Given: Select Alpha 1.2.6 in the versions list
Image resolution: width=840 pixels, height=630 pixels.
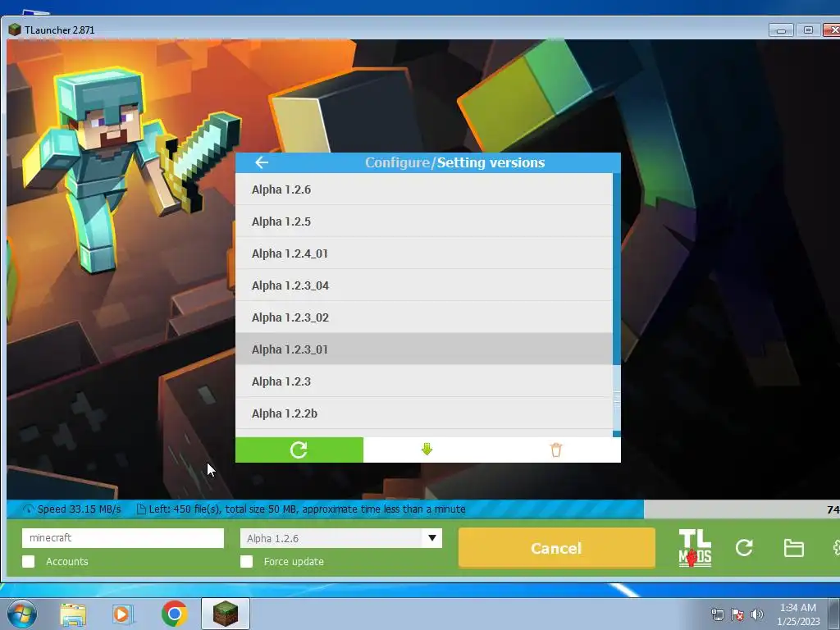Looking at the screenshot, I should [424, 189].
